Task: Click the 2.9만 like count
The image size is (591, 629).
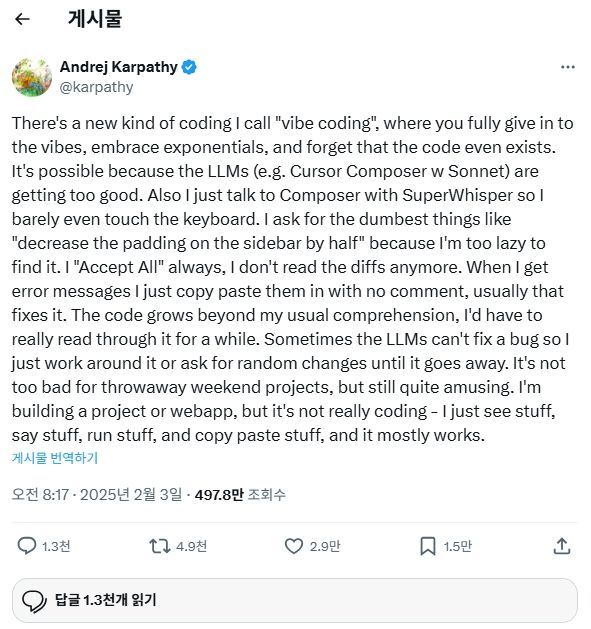Action: point(325,546)
